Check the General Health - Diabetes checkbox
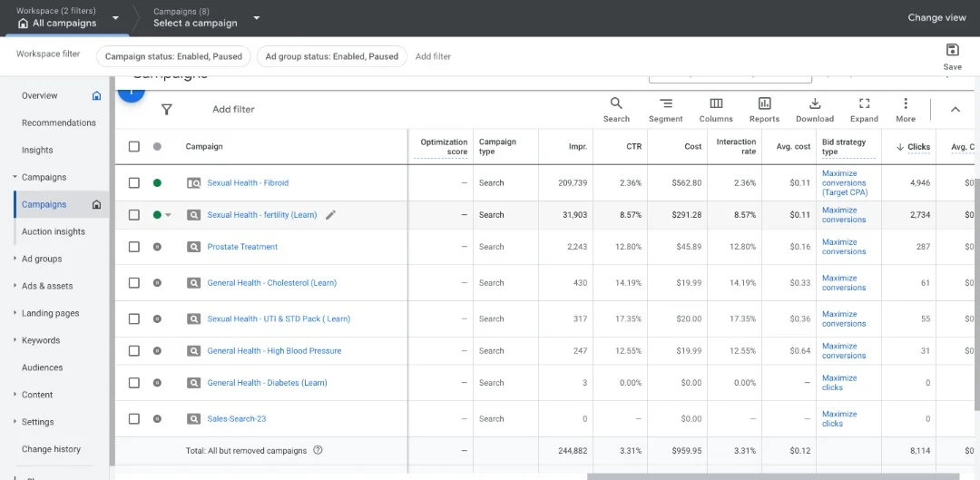Viewport: 980px width, 480px height. [x=133, y=383]
